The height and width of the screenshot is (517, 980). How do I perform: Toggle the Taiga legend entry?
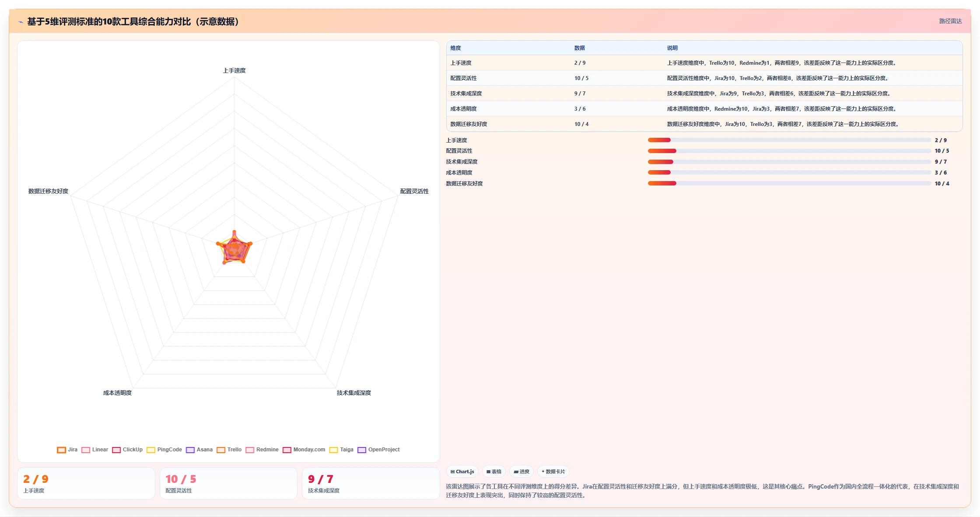(341, 450)
